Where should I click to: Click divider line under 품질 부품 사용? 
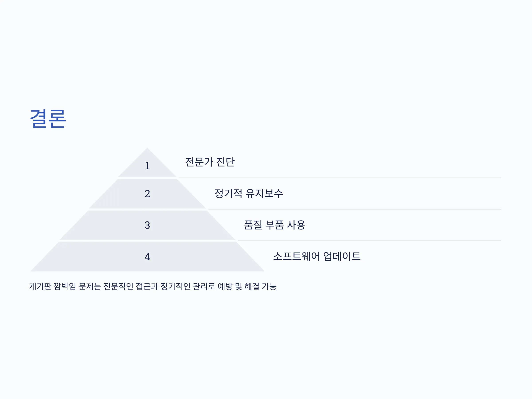[x=370, y=241]
